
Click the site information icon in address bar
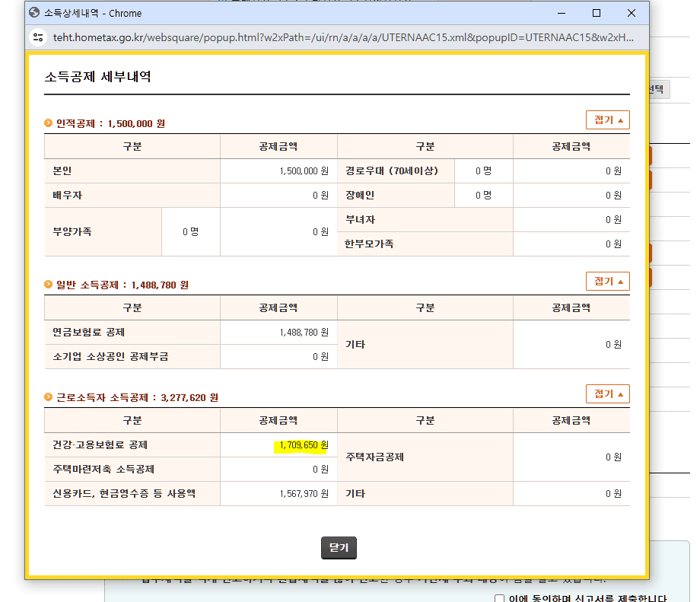point(40,37)
